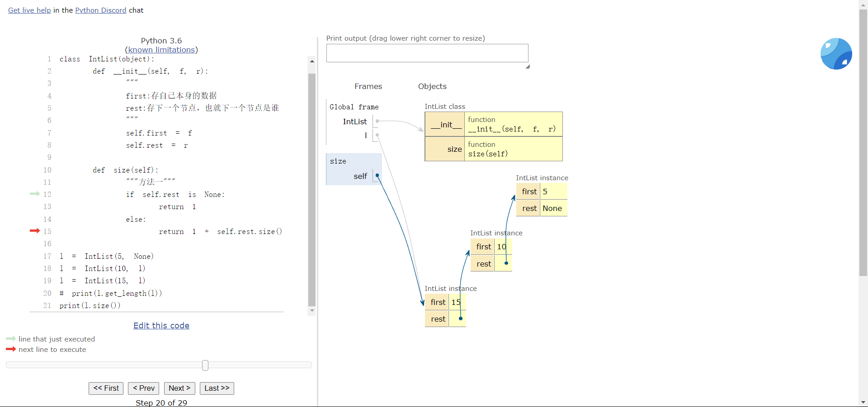Screen dimensions: 868x407
Task: Click the code pane scroll down arrow
Action: (x=312, y=311)
